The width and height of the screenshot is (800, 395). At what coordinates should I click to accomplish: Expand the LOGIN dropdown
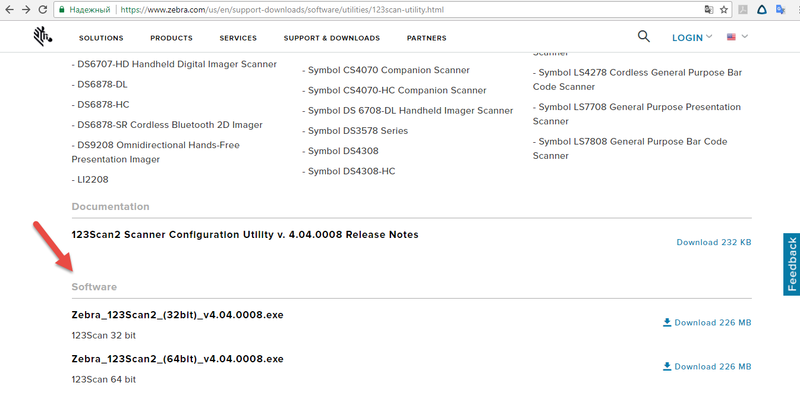[x=692, y=38]
